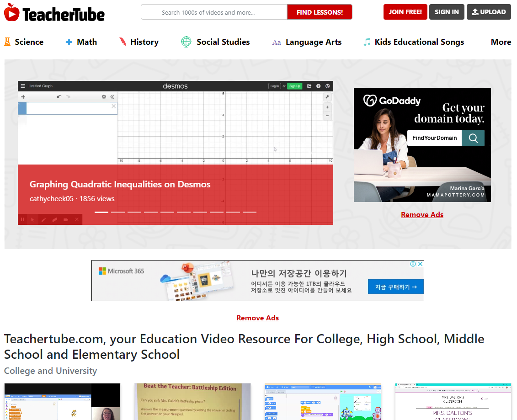Image resolution: width=517 pixels, height=420 pixels.
Task: Select the highlighter tool in recording toolbar
Action: pyautogui.click(x=55, y=219)
